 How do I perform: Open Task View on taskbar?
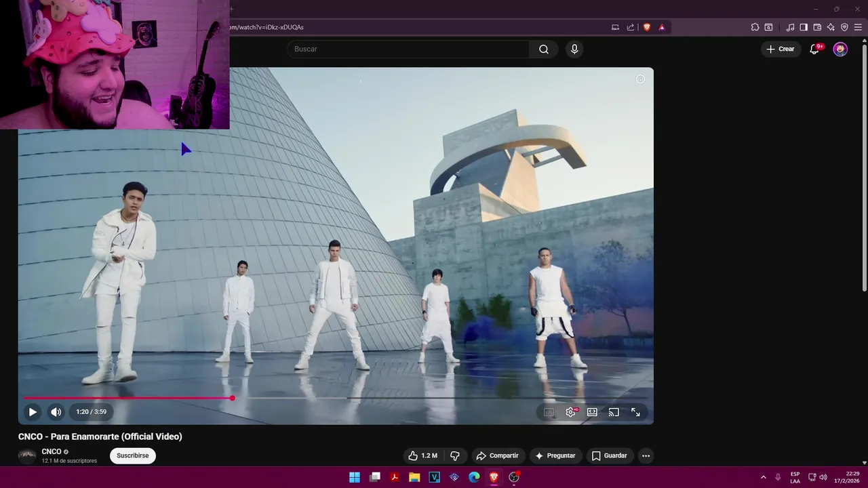375,477
